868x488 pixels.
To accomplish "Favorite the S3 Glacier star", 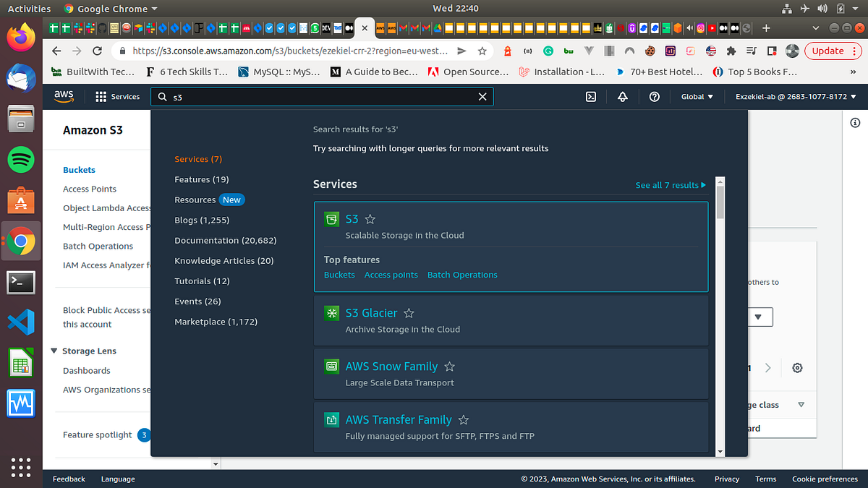I will click(x=409, y=313).
